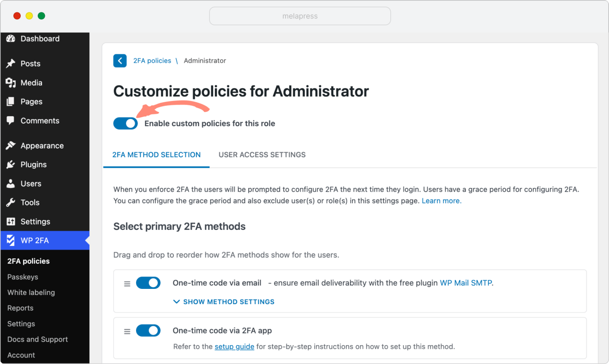Open Pages in the sidebar
This screenshot has width=609, height=364.
[31, 101]
